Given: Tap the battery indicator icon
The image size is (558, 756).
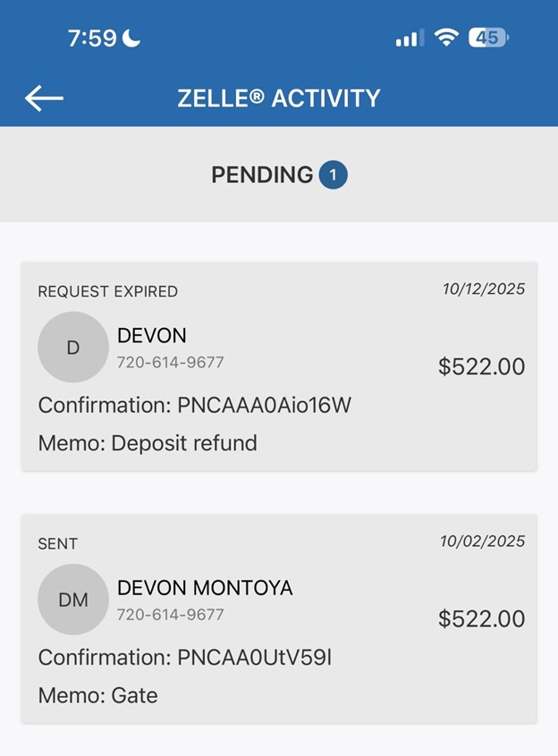Looking at the screenshot, I should (488, 38).
